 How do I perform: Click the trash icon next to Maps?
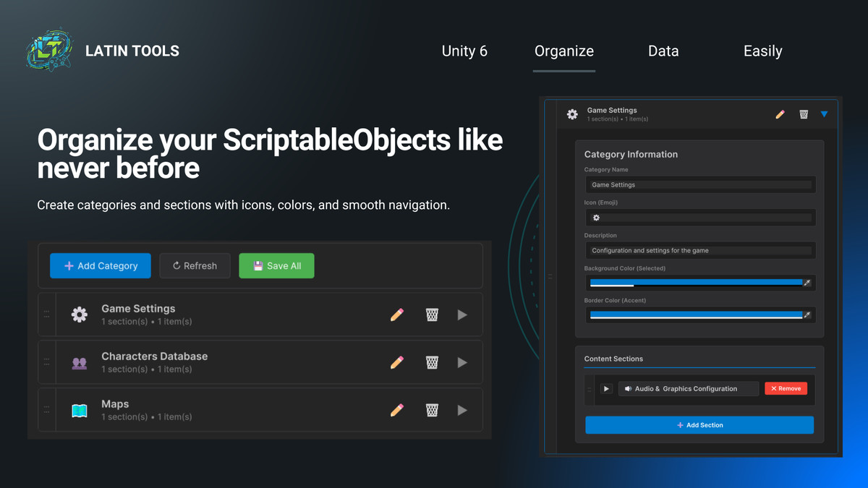click(x=432, y=409)
